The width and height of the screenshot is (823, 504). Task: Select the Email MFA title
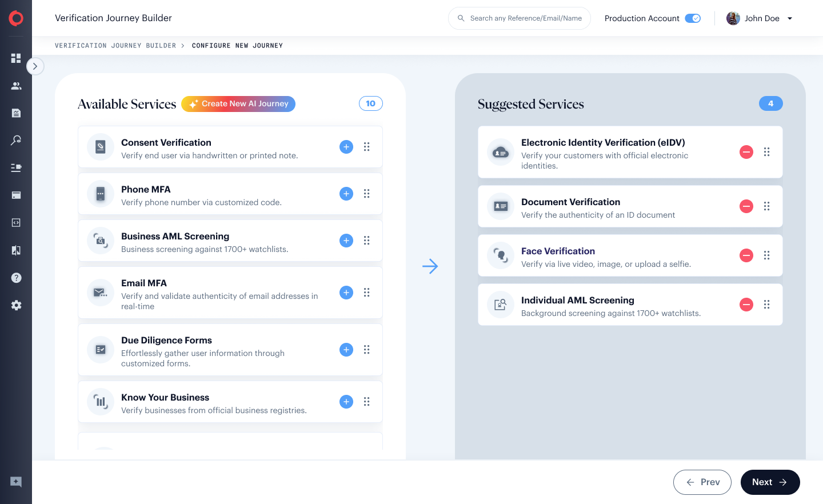tap(144, 283)
